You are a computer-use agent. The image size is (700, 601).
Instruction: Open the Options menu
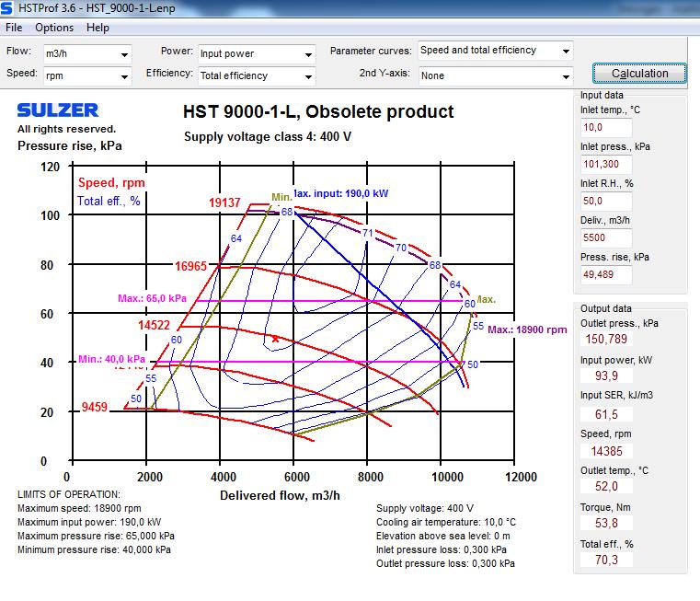pyautogui.click(x=54, y=28)
